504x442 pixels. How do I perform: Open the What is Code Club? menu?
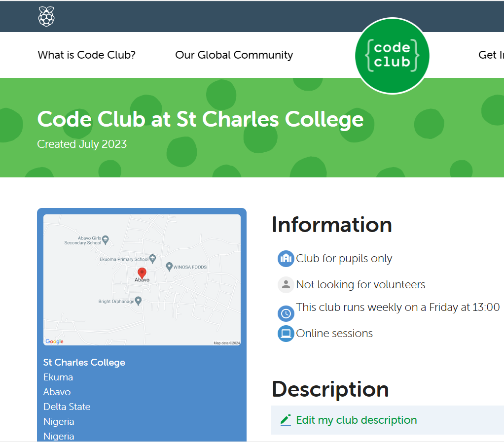[86, 55]
